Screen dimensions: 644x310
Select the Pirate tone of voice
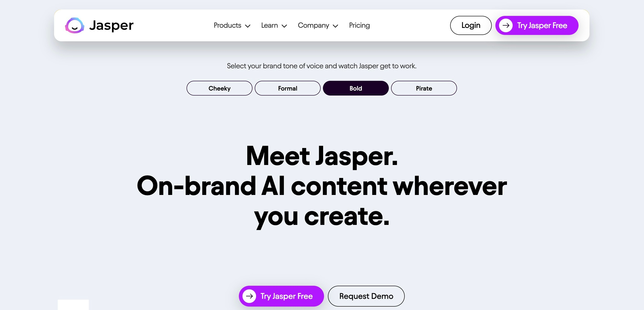tap(424, 88)
